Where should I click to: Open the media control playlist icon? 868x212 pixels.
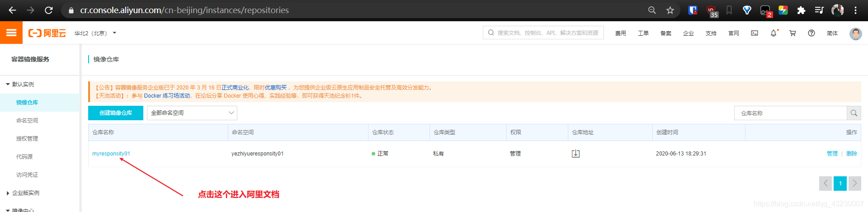[819, 10]
